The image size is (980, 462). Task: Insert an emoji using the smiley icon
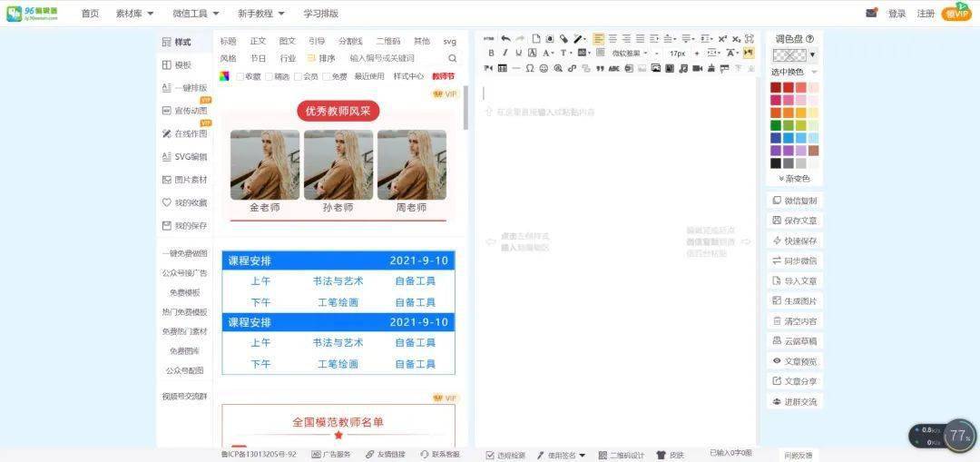(544, 68)
